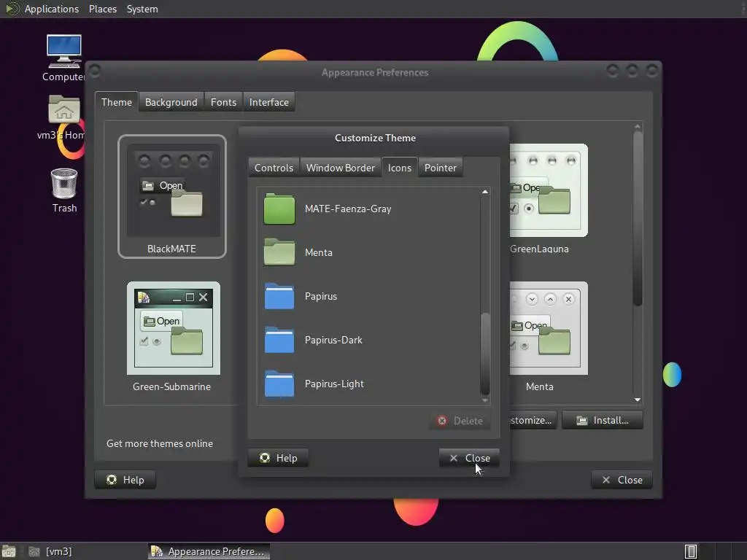The height and width of the screenshot is (560, 747).
Task: Click the Papirus-Light label text
Action: click(334, 384)
